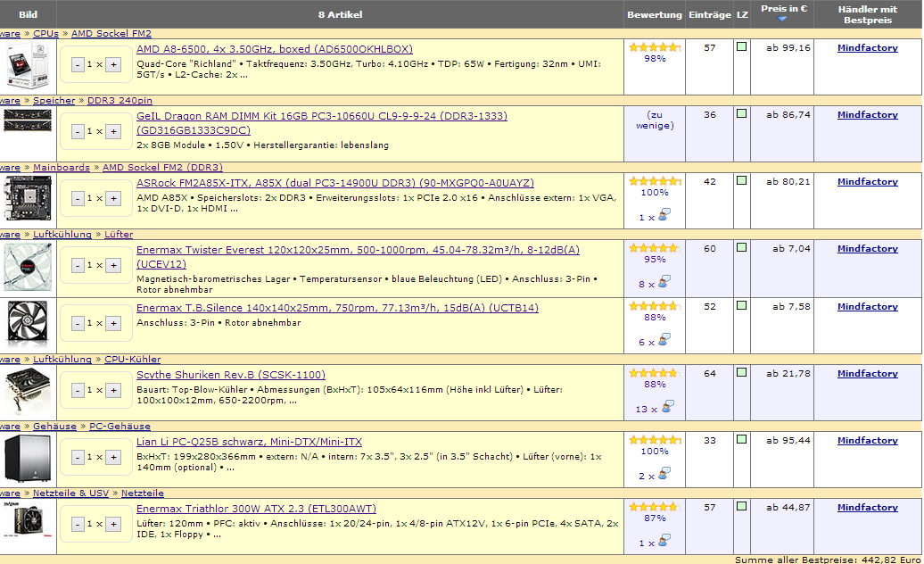Open Enermax Twister Everest product link
The image size is (924, 564).
pyautogui.click(x=358, y=257)
